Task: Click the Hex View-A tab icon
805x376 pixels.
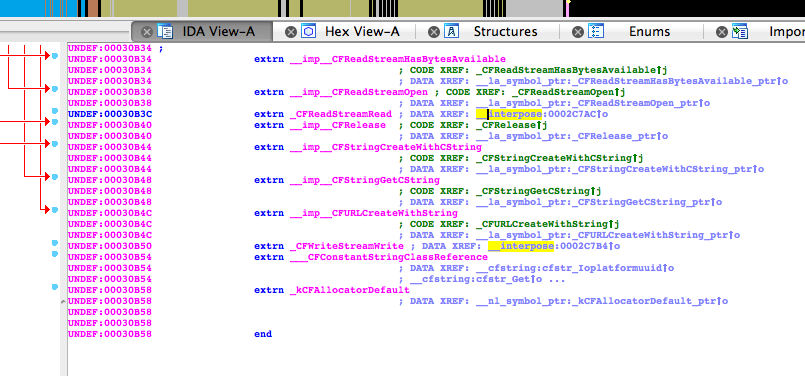Action: tap(309, 31)
